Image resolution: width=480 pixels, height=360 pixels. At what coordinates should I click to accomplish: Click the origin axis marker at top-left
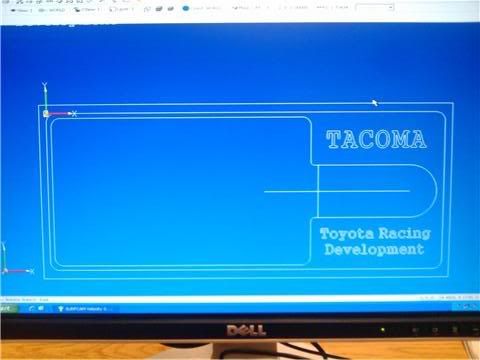pyautogui.click(x=46, y=114)
